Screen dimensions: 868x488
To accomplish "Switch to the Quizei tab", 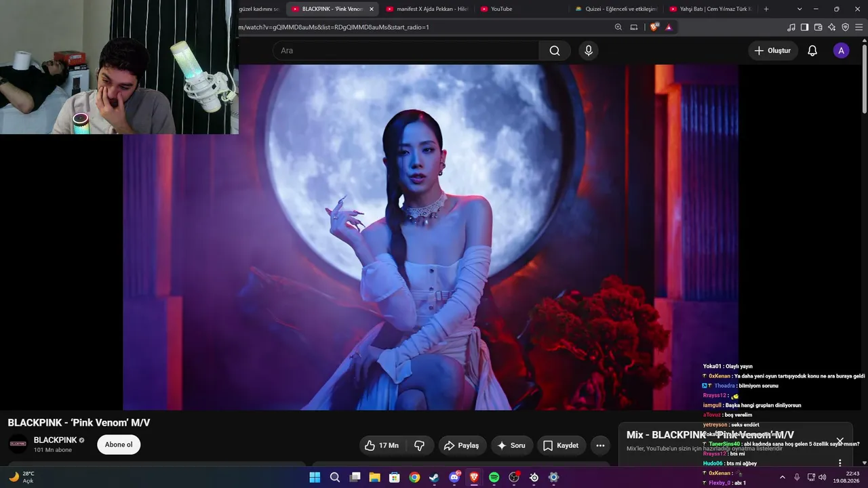I will [616, 9].
